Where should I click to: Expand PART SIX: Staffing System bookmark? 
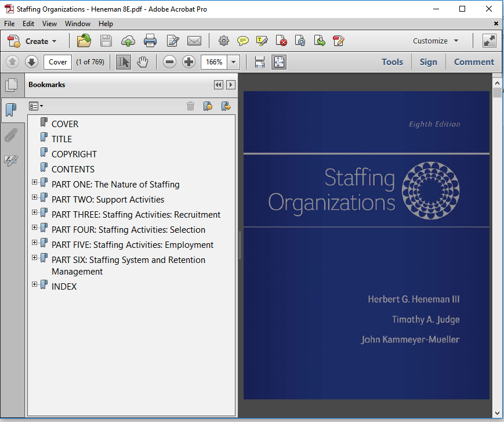pyautogui.click(x=34, y=258)
